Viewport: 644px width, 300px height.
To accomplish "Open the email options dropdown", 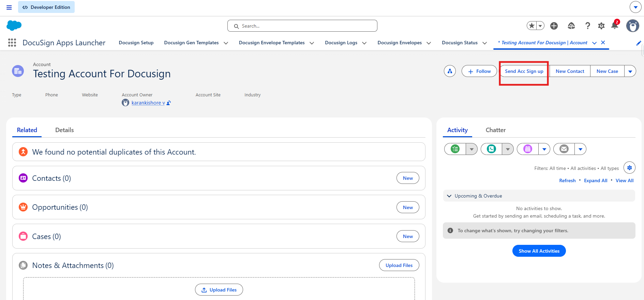I will click(x=580, y=149).
